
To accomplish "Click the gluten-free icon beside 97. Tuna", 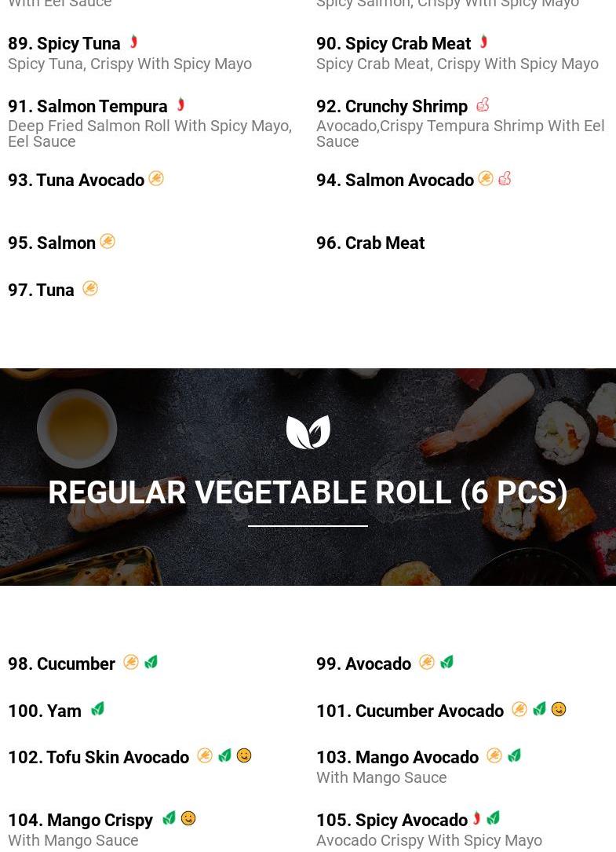I will click(x=90, y=288).
